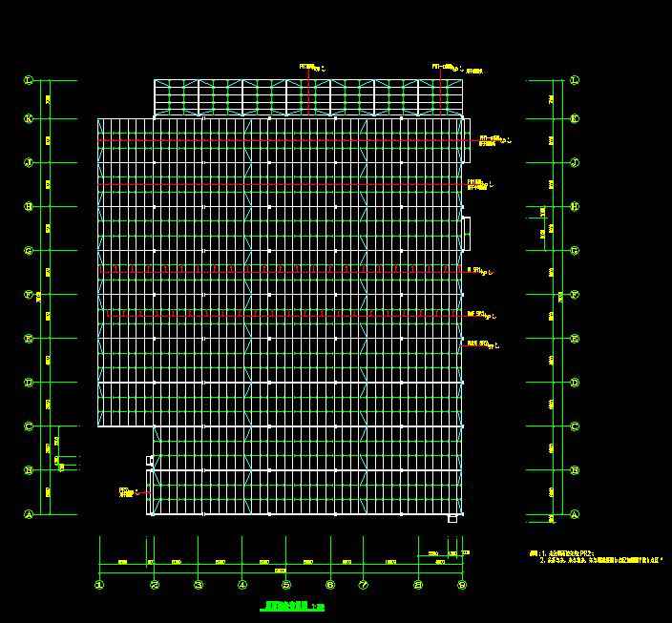Viewport: 672px width, 623px height.
Task: Click grid bubble L on the left side
Action: tap(29, 81)
